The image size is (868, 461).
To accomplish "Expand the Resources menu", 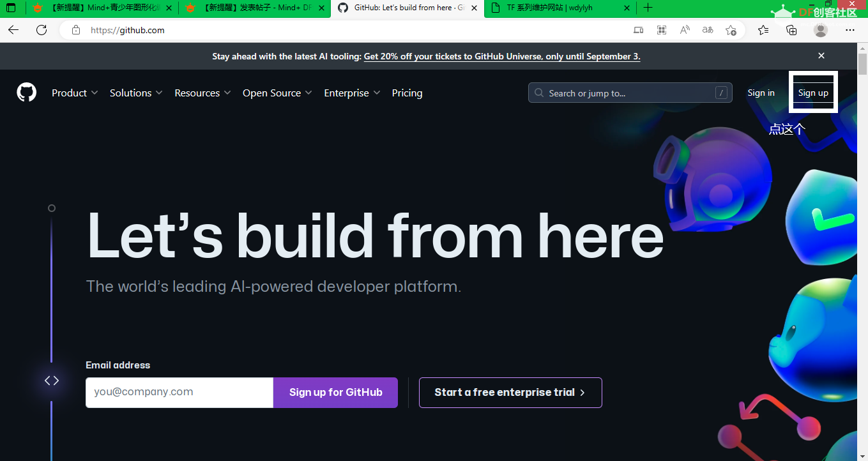I will pyautogui.click(x=202, y=93).
